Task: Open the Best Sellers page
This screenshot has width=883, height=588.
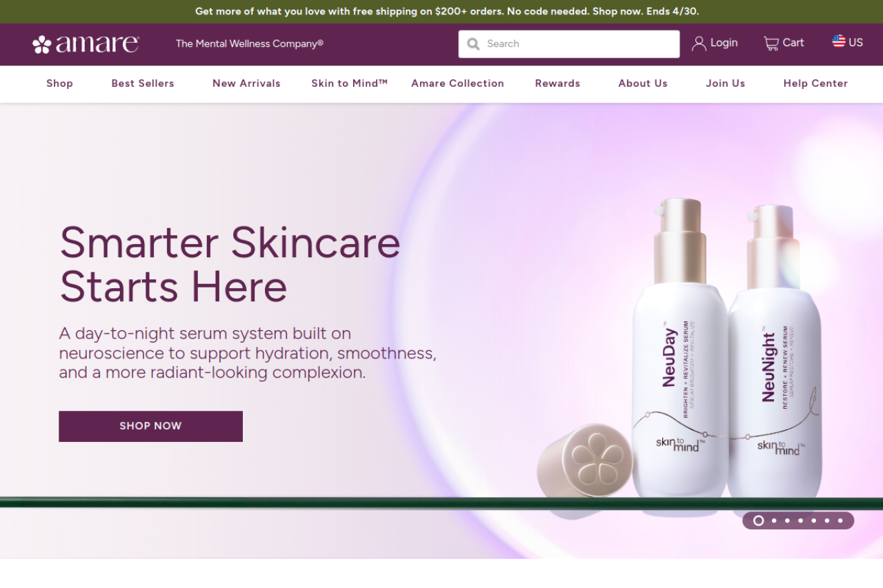Action: tap(143, 83)
